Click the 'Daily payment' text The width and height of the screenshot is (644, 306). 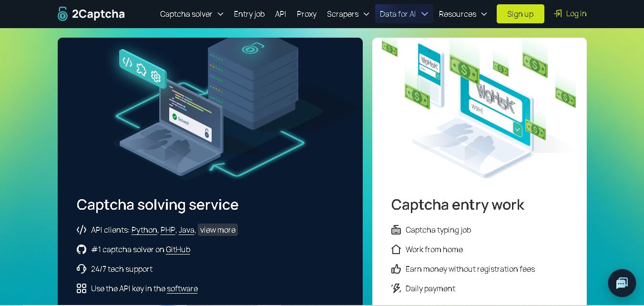pos(430,288)
